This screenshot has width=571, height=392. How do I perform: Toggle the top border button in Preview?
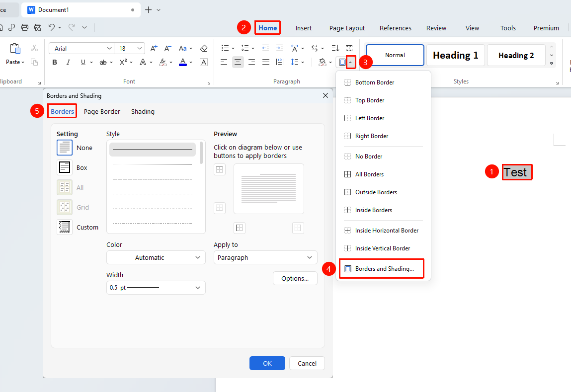220,169
